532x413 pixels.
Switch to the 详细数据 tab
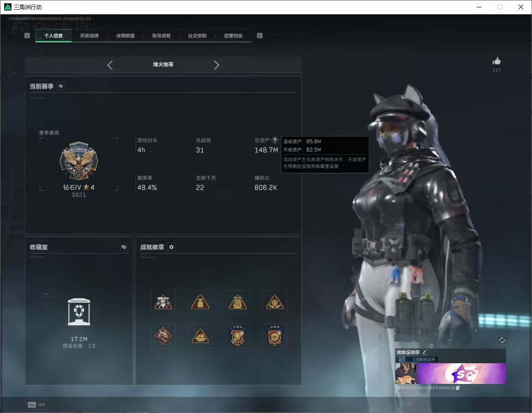[125, 35]
